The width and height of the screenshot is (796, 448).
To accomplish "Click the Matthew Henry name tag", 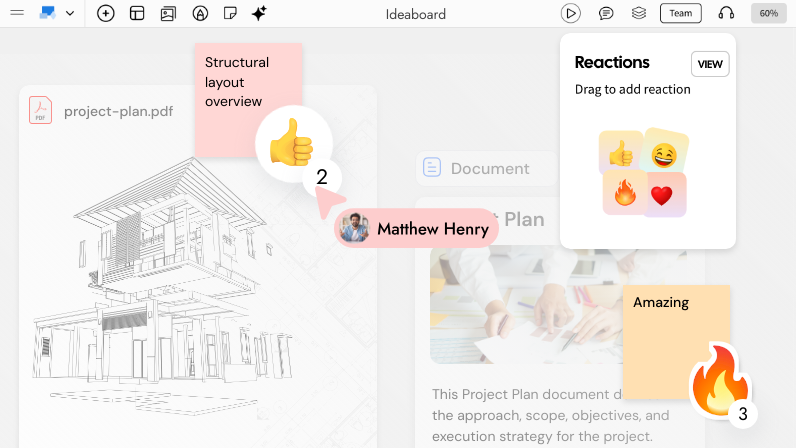I will tap(416, 229).
